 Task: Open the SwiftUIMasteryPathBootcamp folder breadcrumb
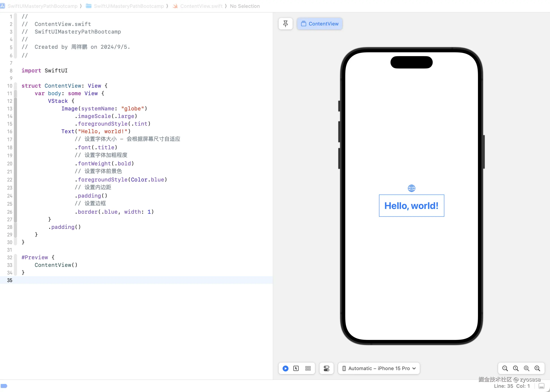tap(129, 6)
